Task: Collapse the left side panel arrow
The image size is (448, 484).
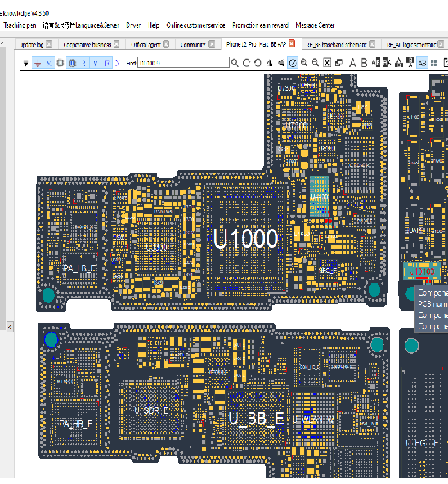Action: [x=10, y=326]
